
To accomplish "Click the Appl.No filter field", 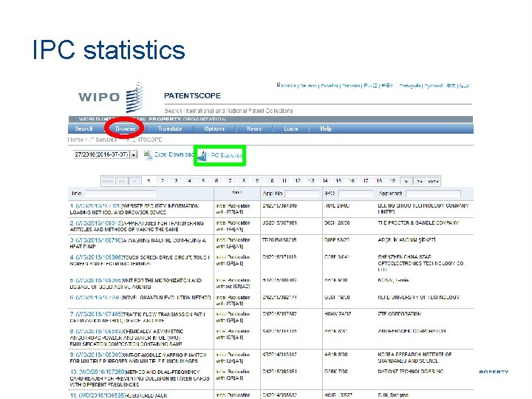I will 302,194.
